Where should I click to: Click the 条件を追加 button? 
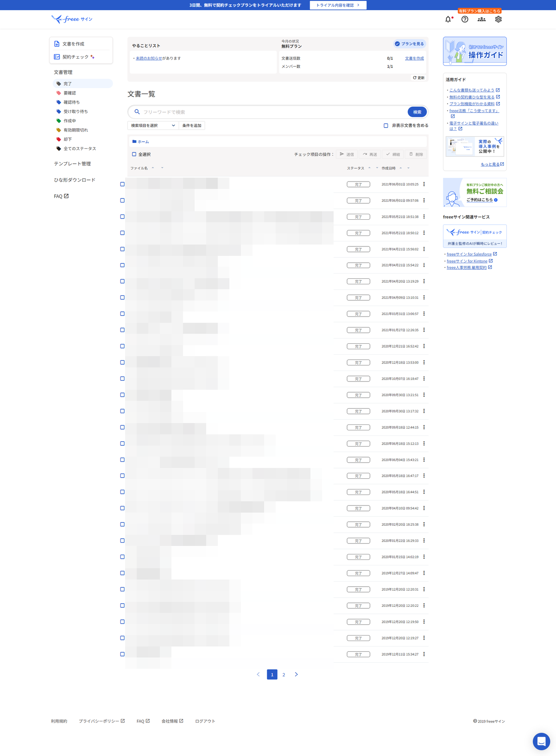click(x=192, y=126)
